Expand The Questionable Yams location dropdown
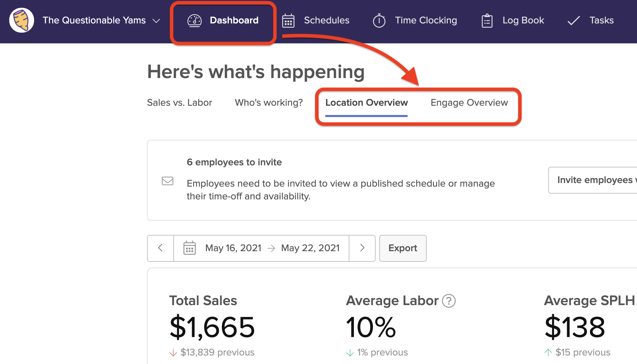The image size is (637, 364). click(x=156, y=21)
